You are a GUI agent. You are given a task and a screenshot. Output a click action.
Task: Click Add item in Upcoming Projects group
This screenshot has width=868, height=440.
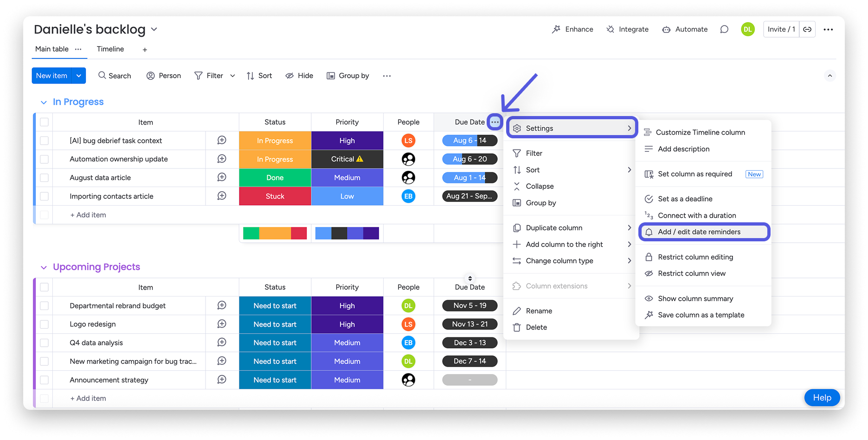tap(88, 398)
